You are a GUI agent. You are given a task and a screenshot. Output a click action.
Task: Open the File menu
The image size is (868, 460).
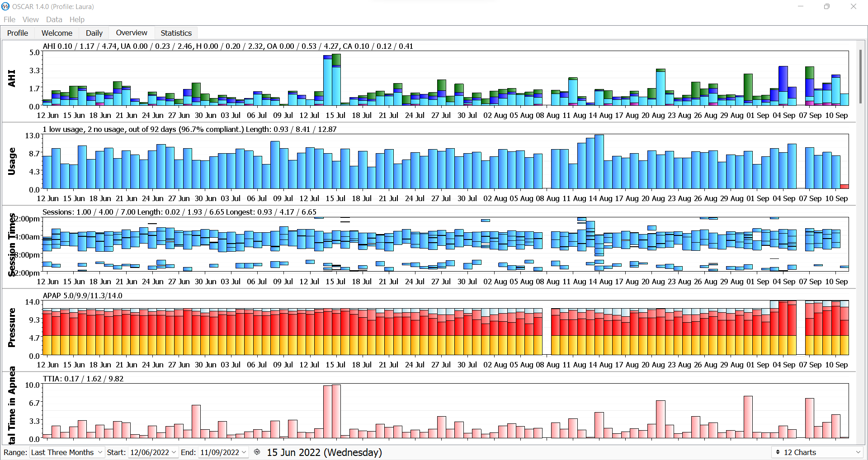(x=9, y=19)
